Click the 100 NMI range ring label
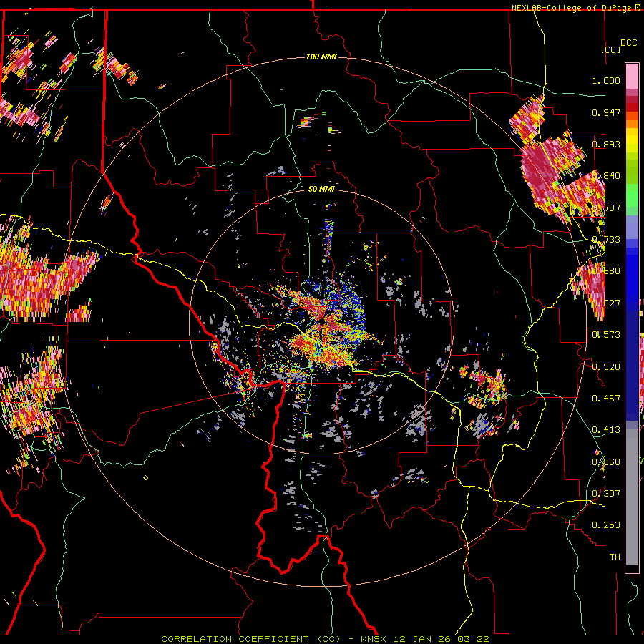 (321, 57)
